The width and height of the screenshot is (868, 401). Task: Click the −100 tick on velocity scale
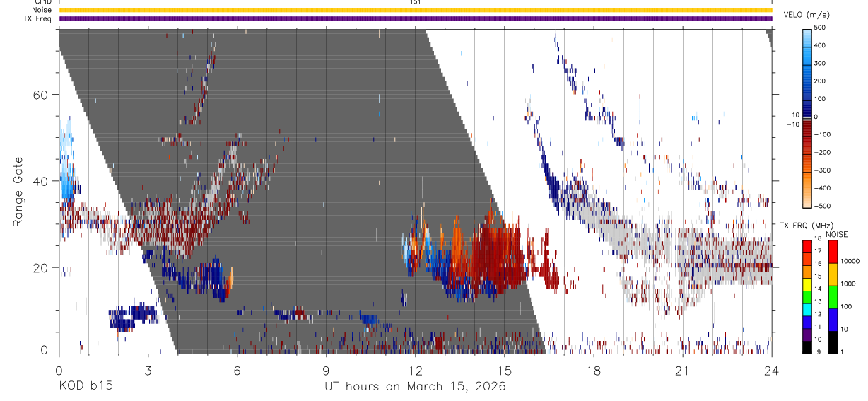pos(823,135)
